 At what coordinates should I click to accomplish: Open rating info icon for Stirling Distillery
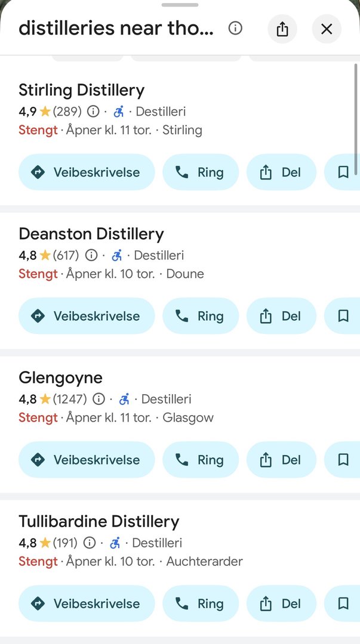[x=93, y=112]
